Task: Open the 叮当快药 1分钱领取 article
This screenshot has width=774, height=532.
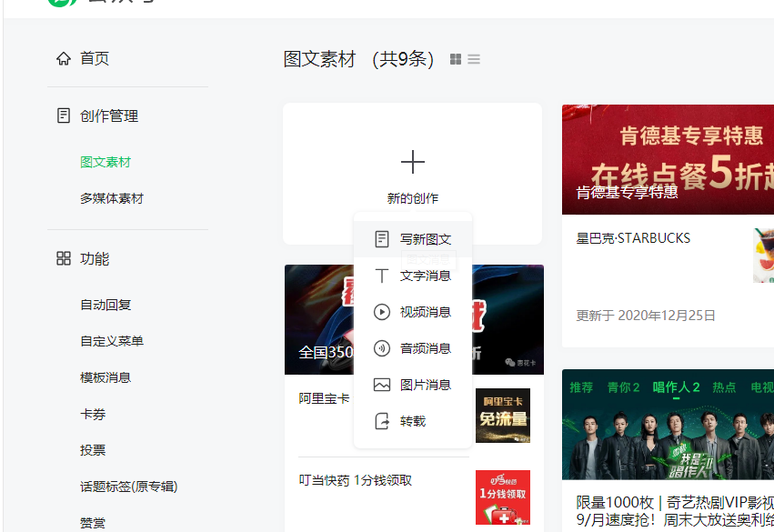Action: coord(356,481)
